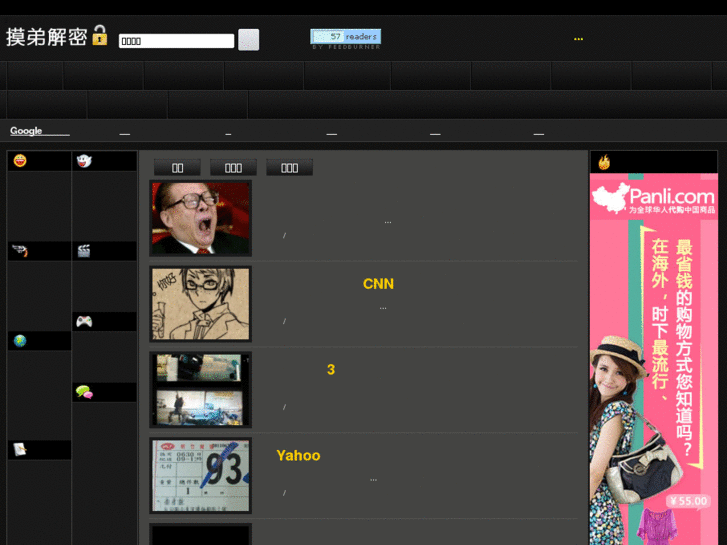727x545 pixels.
Task: Select the first two-character tab above posts
Action: [177, 167]
